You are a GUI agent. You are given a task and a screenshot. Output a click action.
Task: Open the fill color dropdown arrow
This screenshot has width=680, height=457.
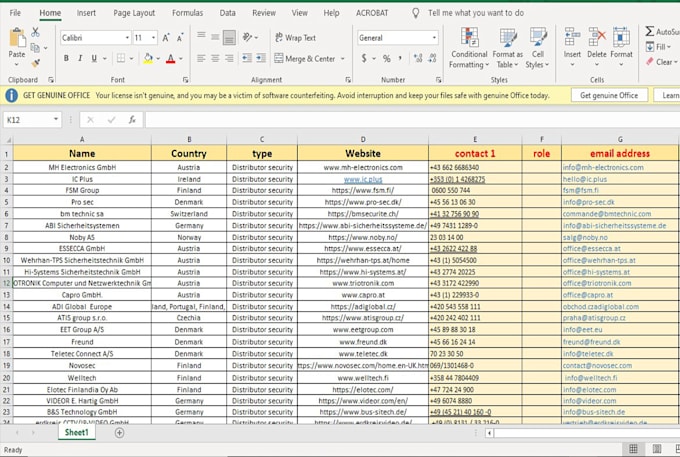pos(158,58)
